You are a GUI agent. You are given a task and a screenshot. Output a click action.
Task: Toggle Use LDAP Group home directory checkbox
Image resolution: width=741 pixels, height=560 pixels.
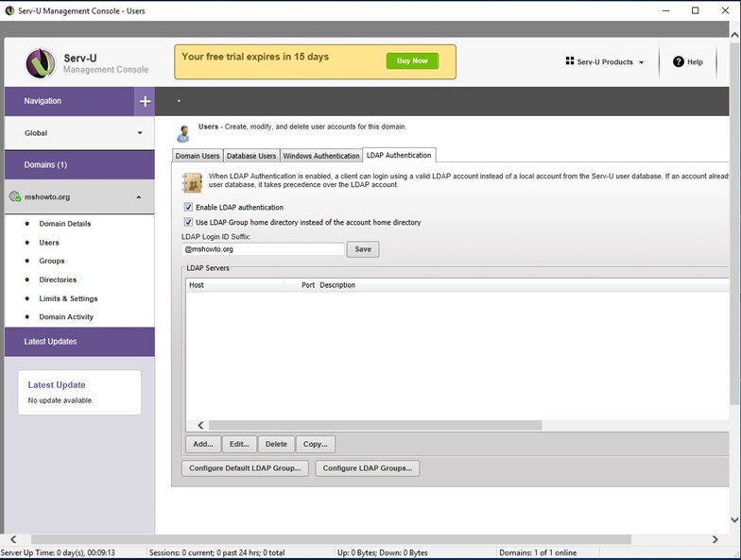(x=188, y=222)
